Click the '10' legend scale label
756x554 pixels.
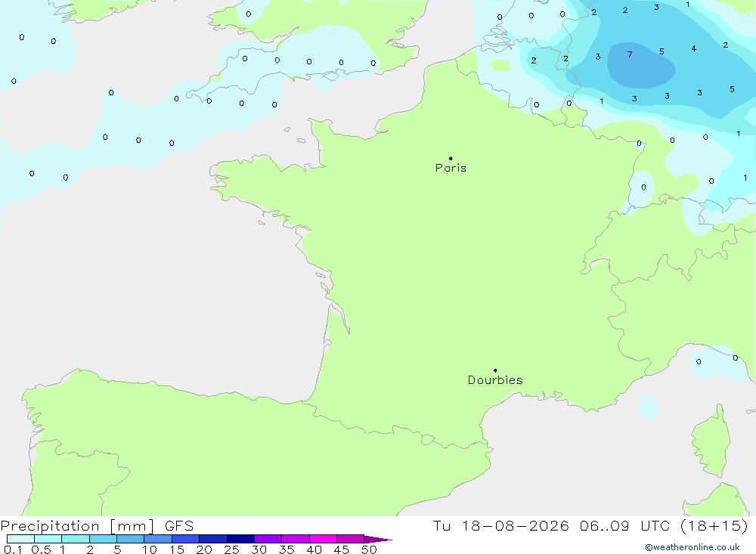click(x=150, y=549)
